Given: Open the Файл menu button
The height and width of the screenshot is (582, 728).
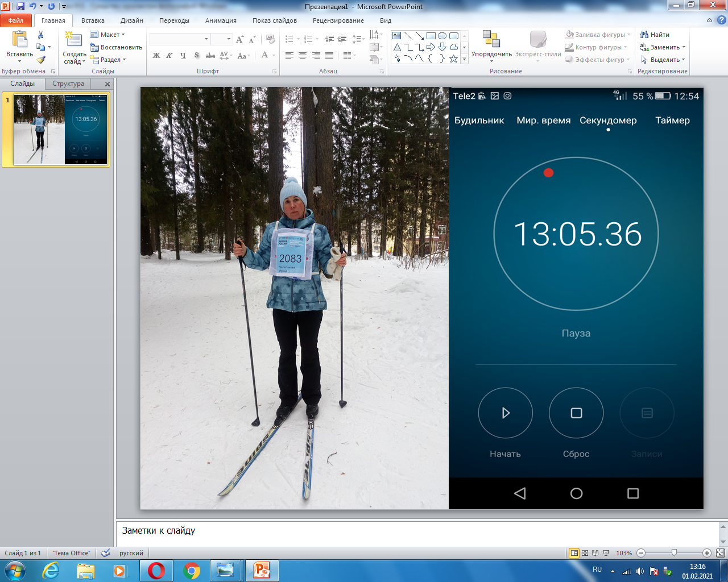Looking at the screenshot, I should [16, 20].
